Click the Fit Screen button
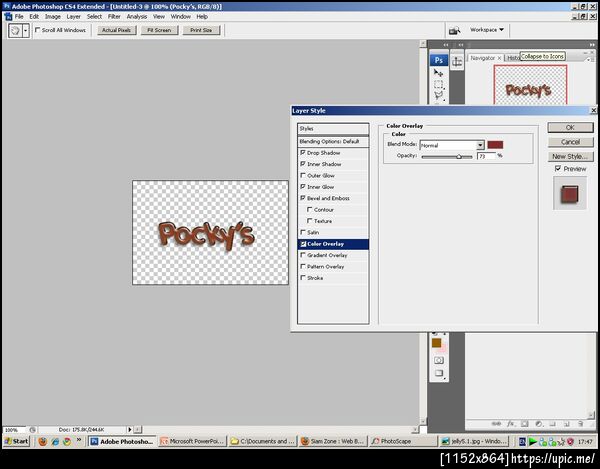 point(159,30)
